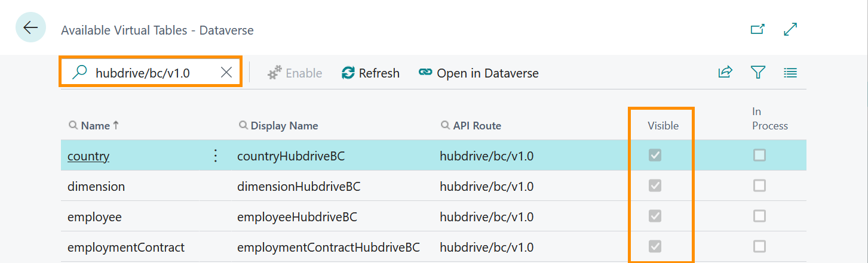Clear the hubdrive/bc/v1.0 search text
Viewport: 868px width, 263px height.
(x=226, y=73)
